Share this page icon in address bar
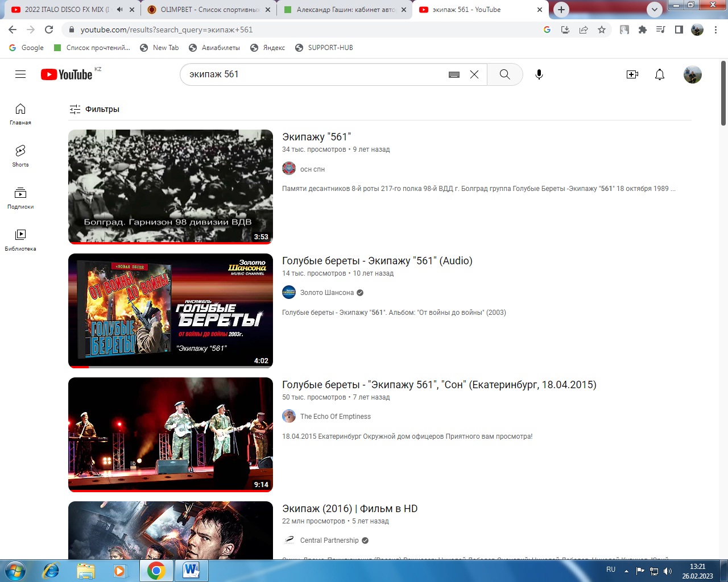The width and height of the screenshot is (728, 582). click(x=584, y=30)
